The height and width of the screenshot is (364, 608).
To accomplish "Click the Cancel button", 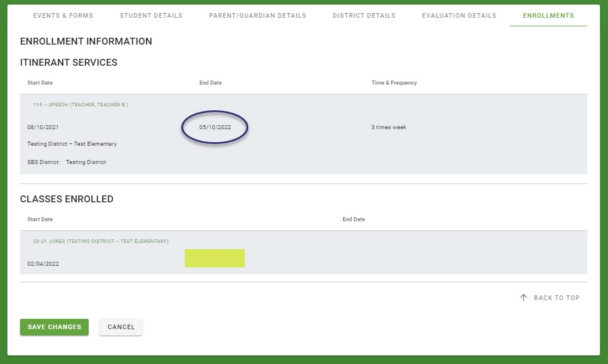I will (x=121, y=327).
